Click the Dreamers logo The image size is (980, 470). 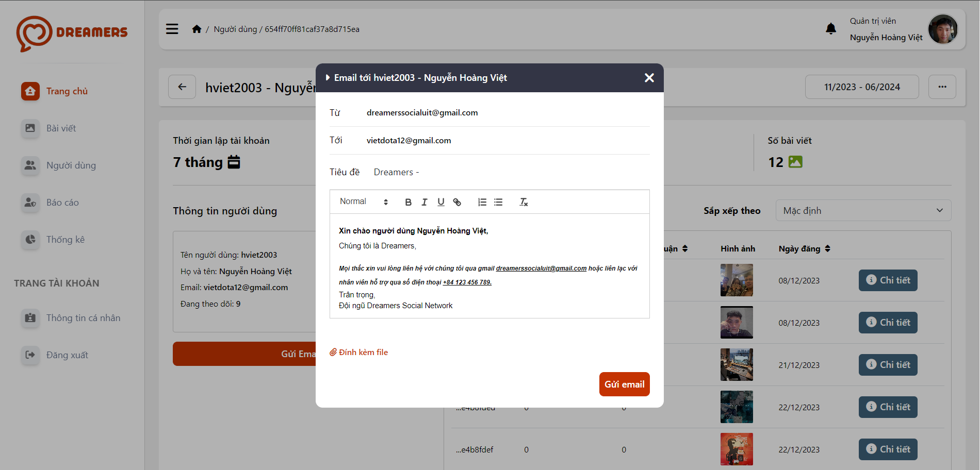pyautogui.click(x=72, y=33)
